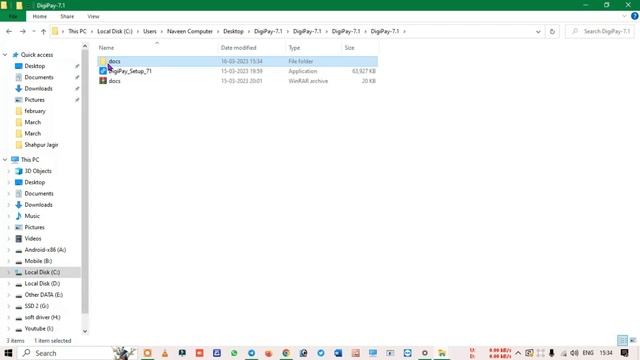Viewport: 640px width, 360px height.
Task: Select Local Disk (D:) drive
Action: pyautogui.click(x=42, y=284)
